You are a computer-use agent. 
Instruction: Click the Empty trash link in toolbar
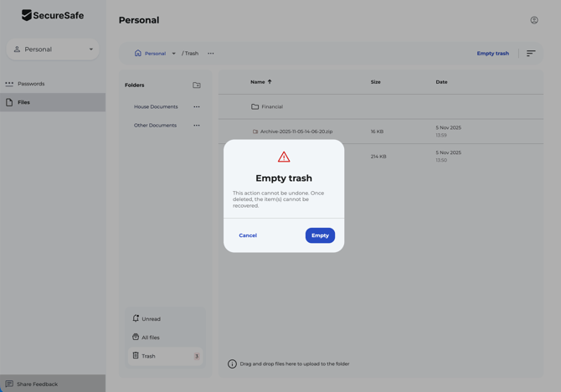[x=492, y=54]
